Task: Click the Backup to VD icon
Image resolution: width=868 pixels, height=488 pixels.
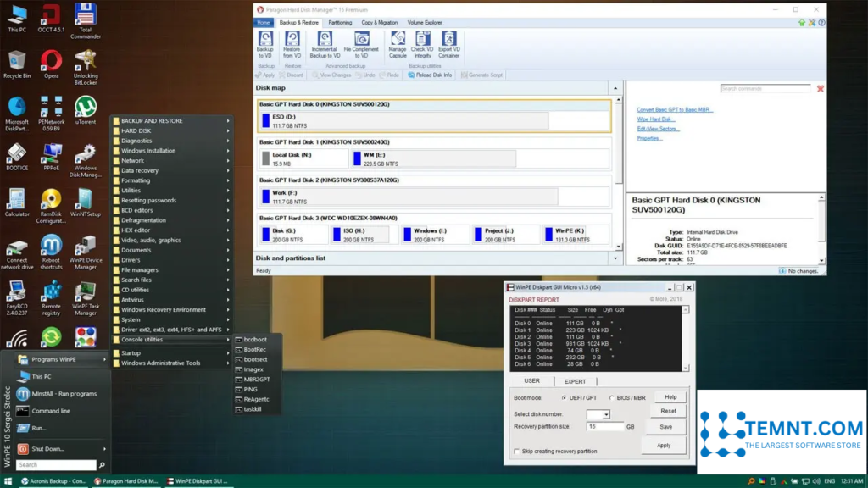Action: tap(265, 40)
